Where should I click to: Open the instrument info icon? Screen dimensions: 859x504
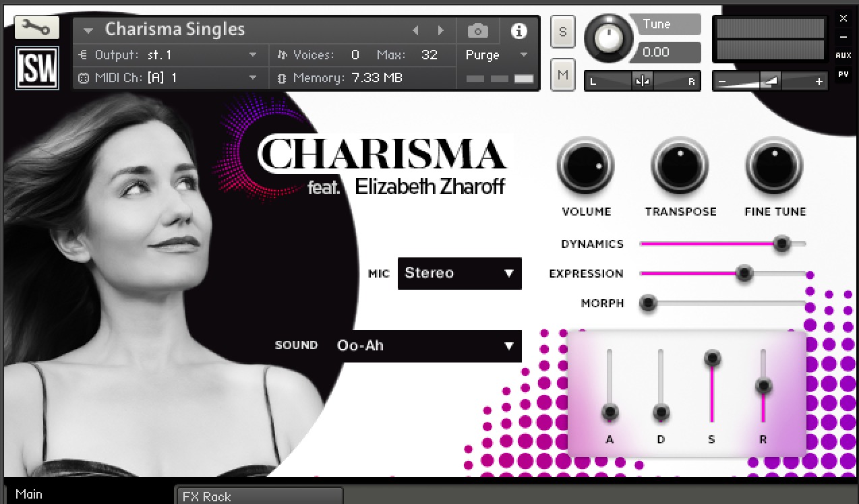pyautogui.click(x=519, y=30)
